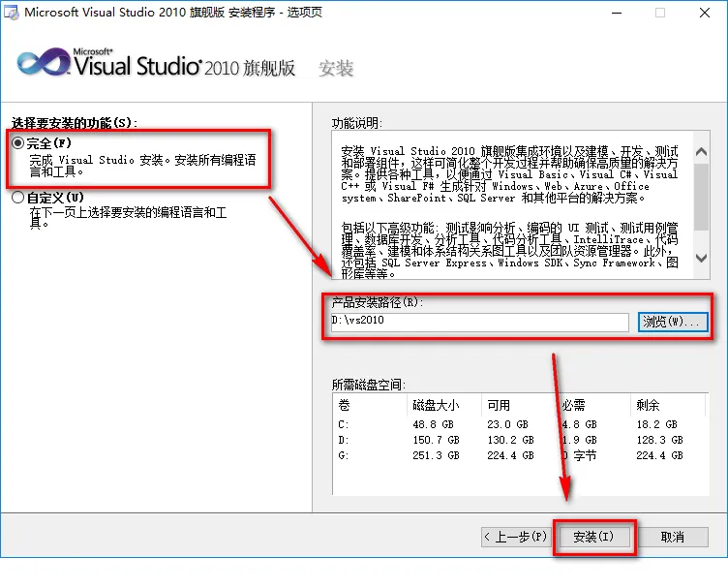This screenshot has height=588, width=728.
Task: Select the G: volume row
Action: pyautogui.click(x=521, y=455)
